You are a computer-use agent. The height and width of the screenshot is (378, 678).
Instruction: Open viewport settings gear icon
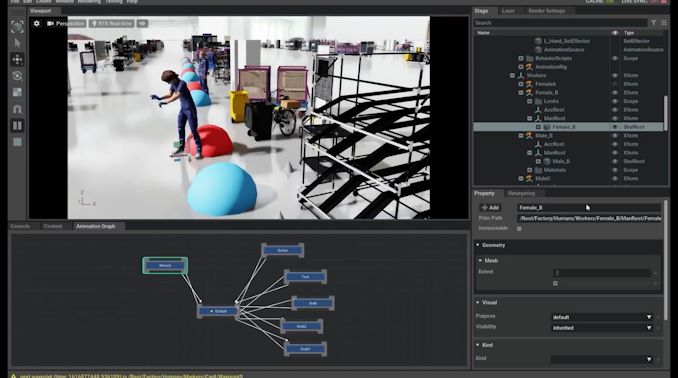tap(37, 23)
